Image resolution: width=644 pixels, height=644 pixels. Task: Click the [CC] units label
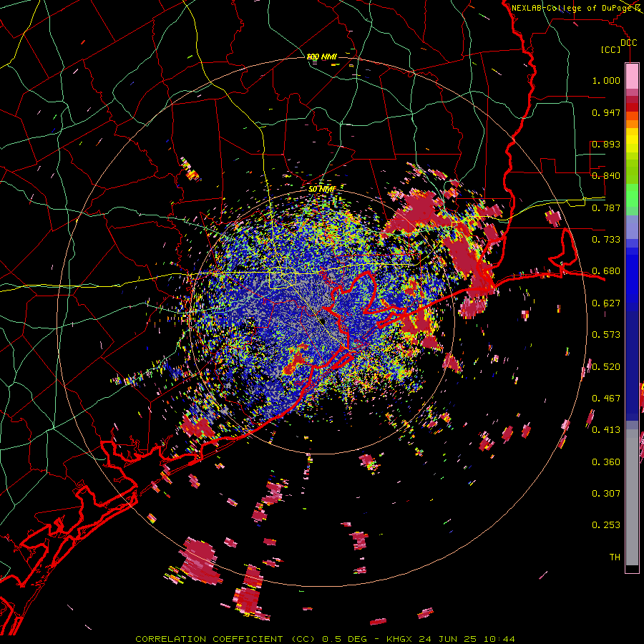611,49
